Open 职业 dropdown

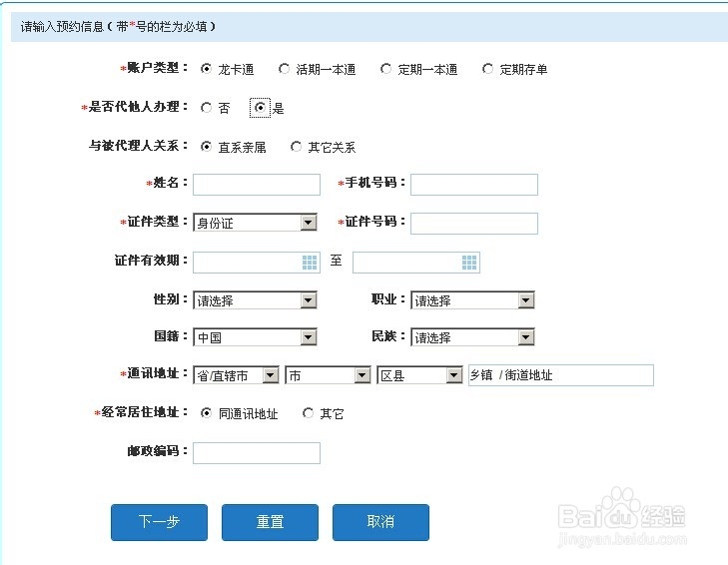point(472,300)
